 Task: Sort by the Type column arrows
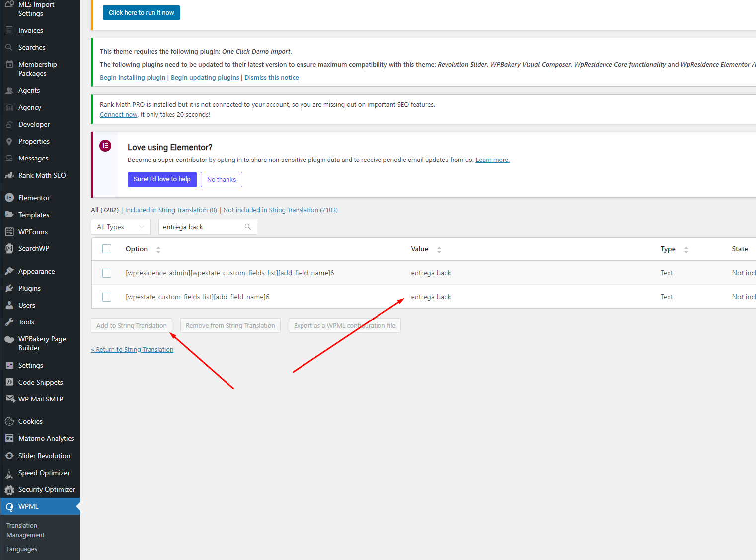[686, 250]
